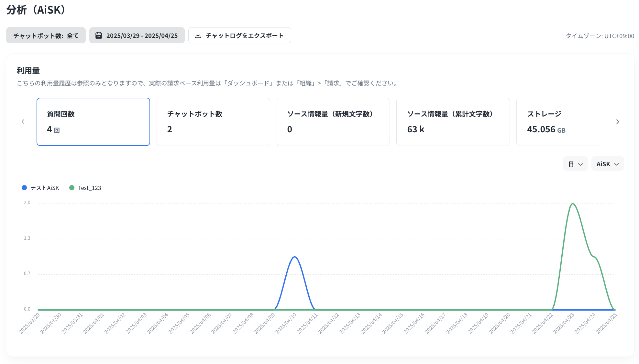Click the calendar icon in date range

point(99,35)
